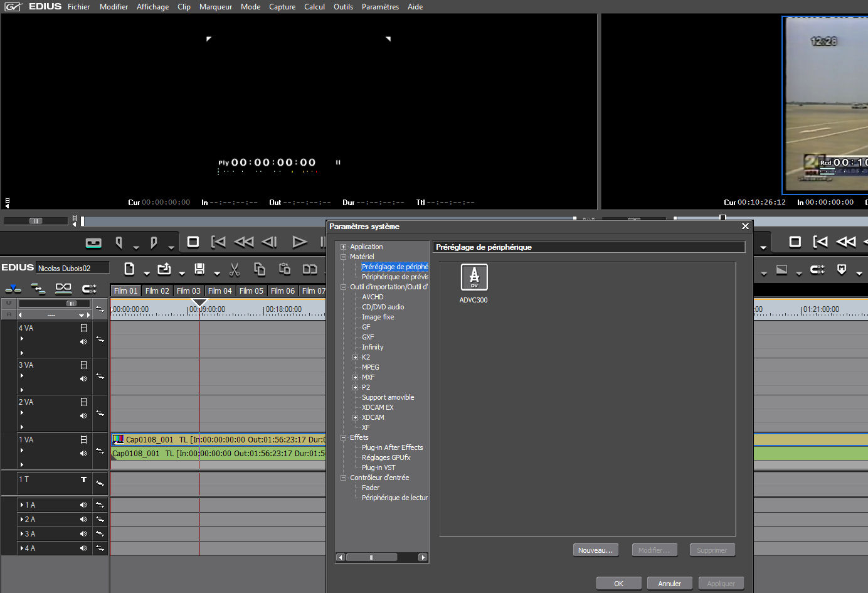The height and width of the screenshot is (593, 868).
Task: Collapse the Contrôleur d'entrée tree node
Action: coord(344,478)
